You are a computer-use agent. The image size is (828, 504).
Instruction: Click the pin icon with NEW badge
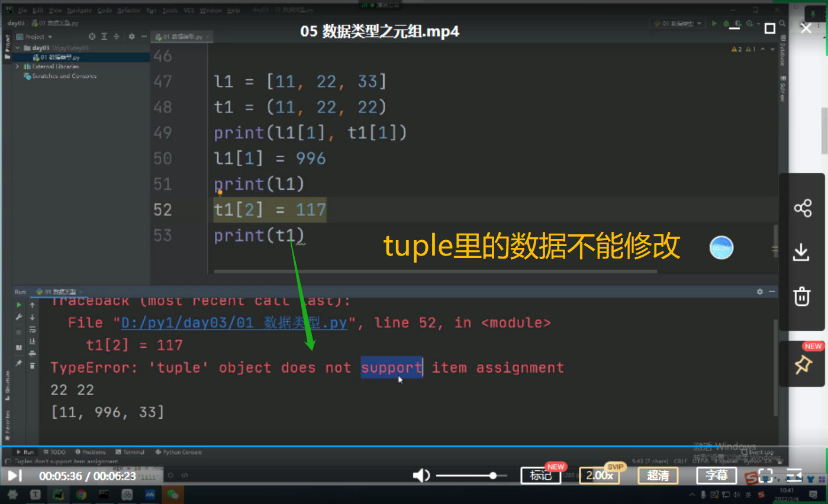[x=802, y=365]
